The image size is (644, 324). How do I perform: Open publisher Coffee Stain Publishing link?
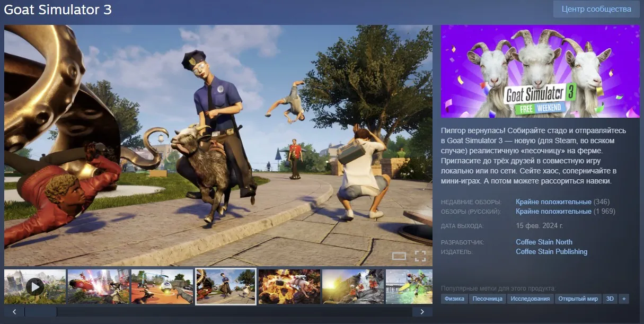pos(551,252)
